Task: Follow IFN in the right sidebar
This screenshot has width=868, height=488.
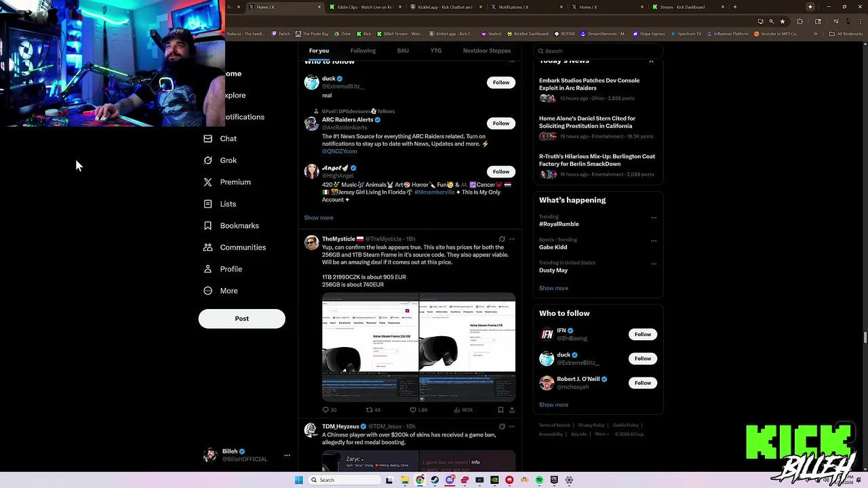Action: 643,334
